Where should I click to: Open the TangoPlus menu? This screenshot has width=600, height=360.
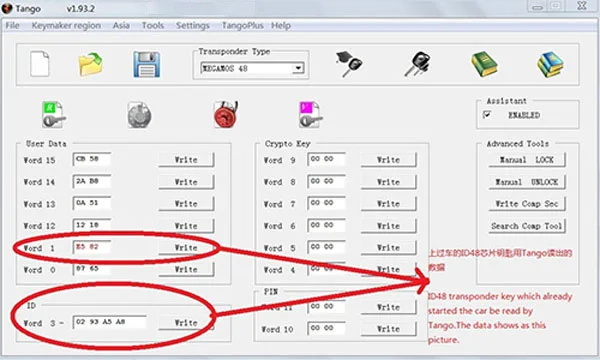[243, 26]
